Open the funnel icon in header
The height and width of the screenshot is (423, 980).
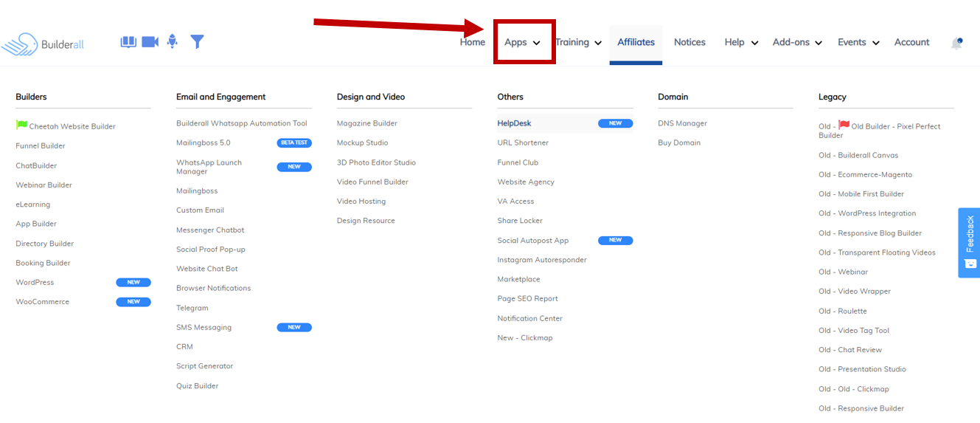(197, 41)
